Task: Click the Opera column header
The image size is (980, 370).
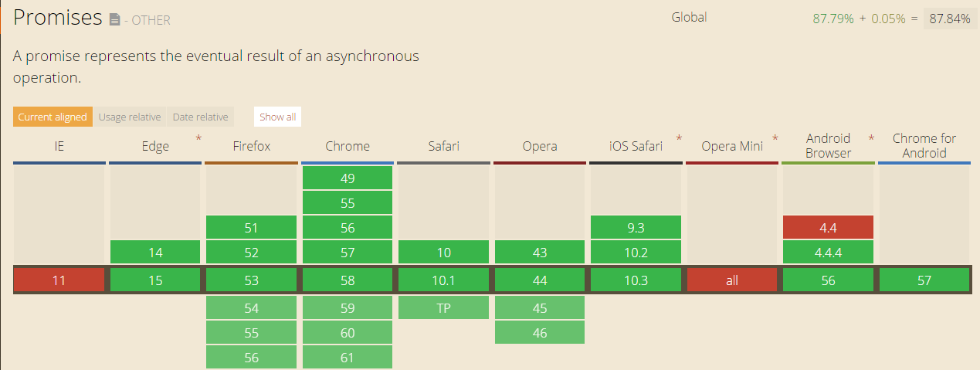Action: (540, 146)
